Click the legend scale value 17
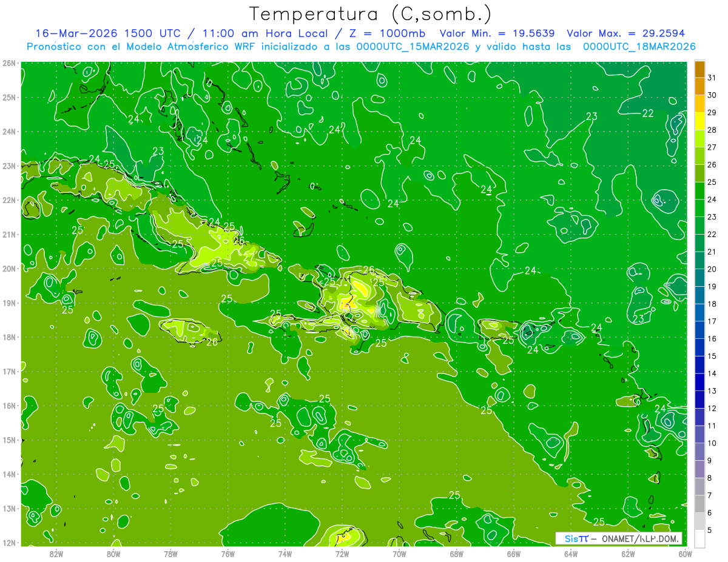Image resolution: width=728 pixels, height=562 pixels. pyautogui.click(x=712, y=321)
